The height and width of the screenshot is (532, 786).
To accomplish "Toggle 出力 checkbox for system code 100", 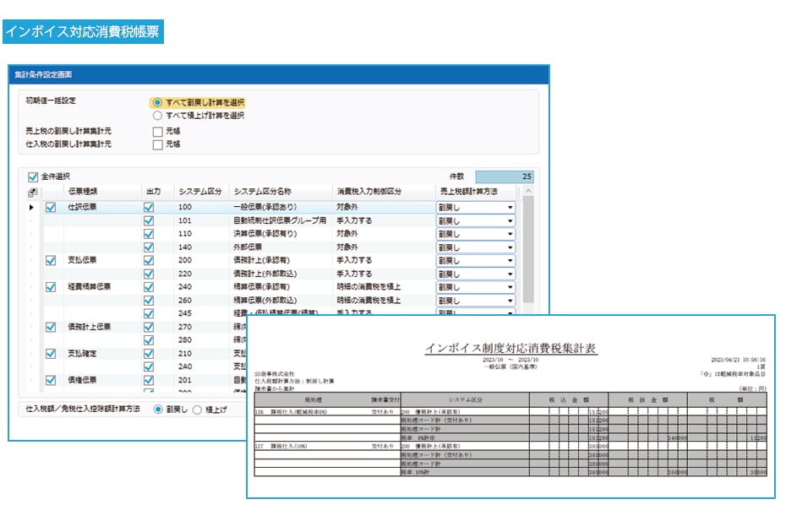I will (x=149, y=208).
